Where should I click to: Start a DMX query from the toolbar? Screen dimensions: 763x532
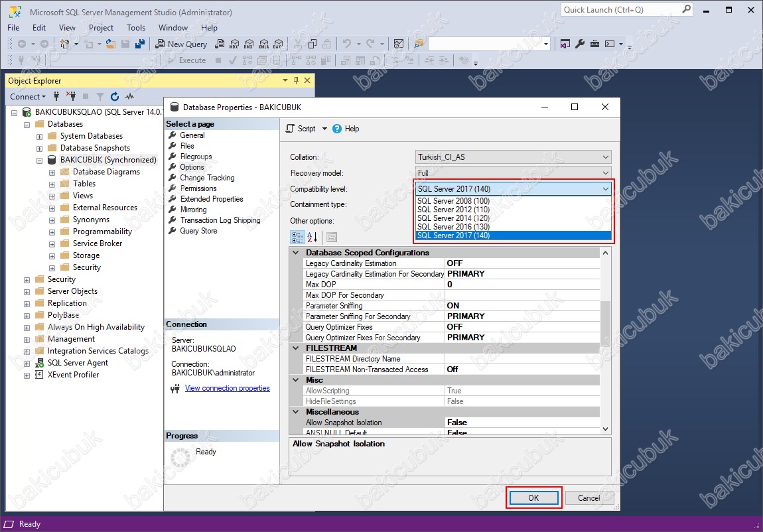(249, 44)
